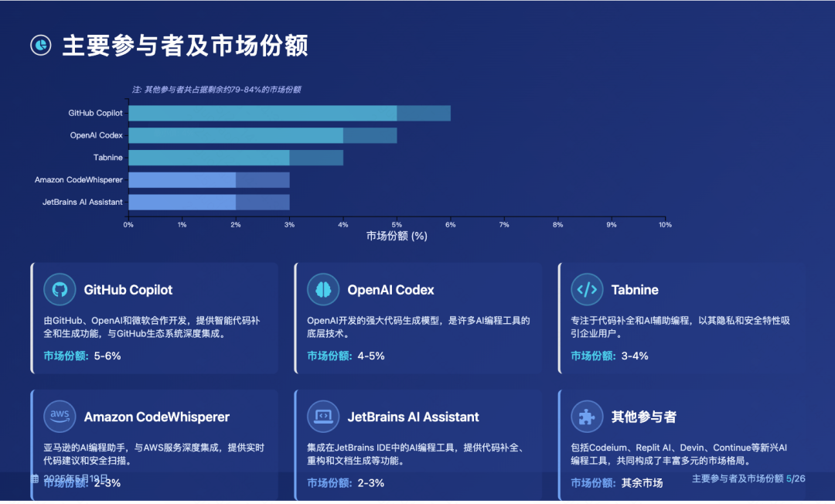Image resolution: width=835 pixels, height=504 pixels.
Task: Click the 10% tick label on the chart axis
Action: [x=665, y=225]
